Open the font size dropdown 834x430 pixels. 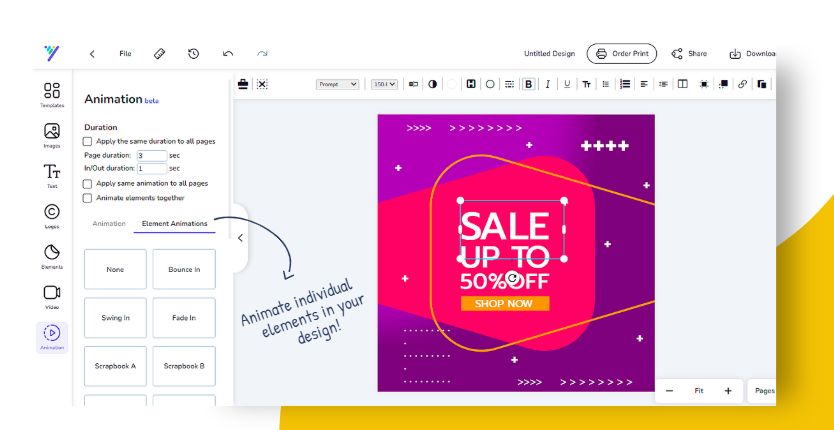click(x=385, y=84)
